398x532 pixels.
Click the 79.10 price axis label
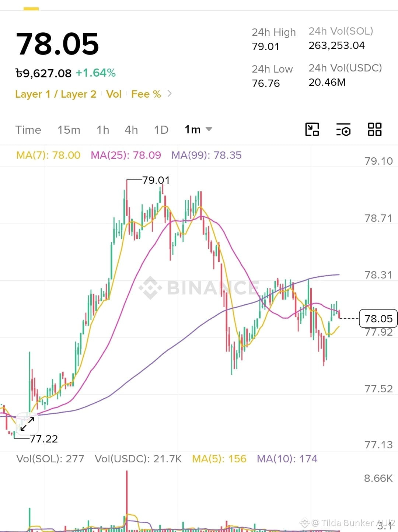378,161
